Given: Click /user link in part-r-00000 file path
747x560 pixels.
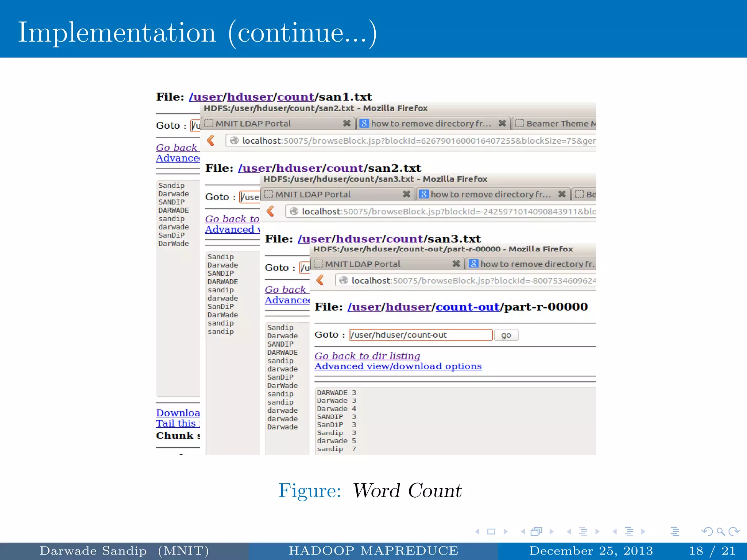Looking at the screenshot, I should 364,307.
